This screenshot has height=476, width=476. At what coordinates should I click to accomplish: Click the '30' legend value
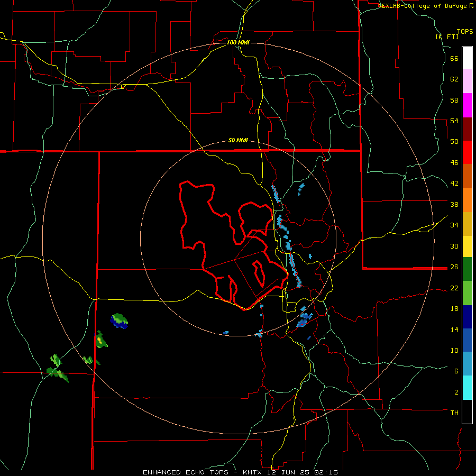pos(454,246)
